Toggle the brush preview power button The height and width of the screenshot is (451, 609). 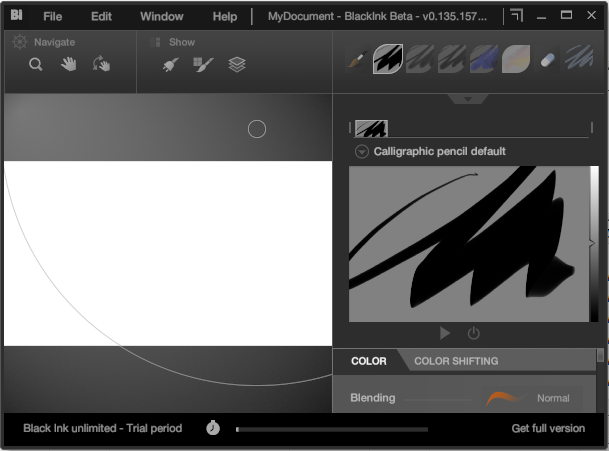click(473, 333)
